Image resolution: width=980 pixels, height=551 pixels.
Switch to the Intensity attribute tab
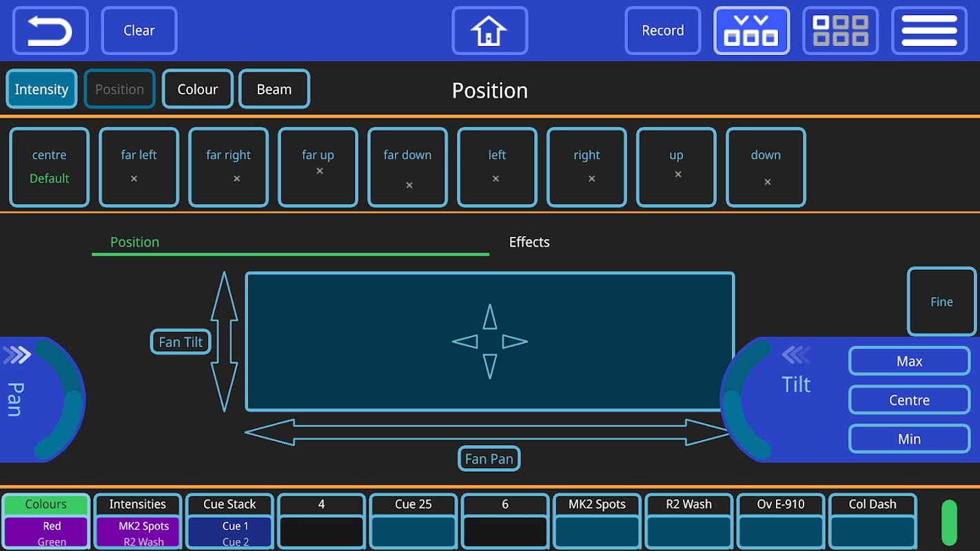41,89
